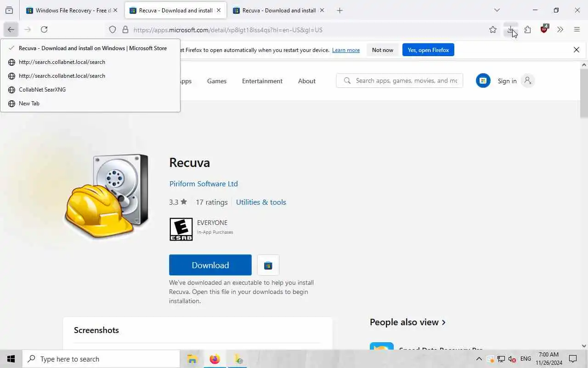Image resolution: width=588 pixels, height=368 pixels.
Task: Open the Windows Start menu
Action: (11, 359)
